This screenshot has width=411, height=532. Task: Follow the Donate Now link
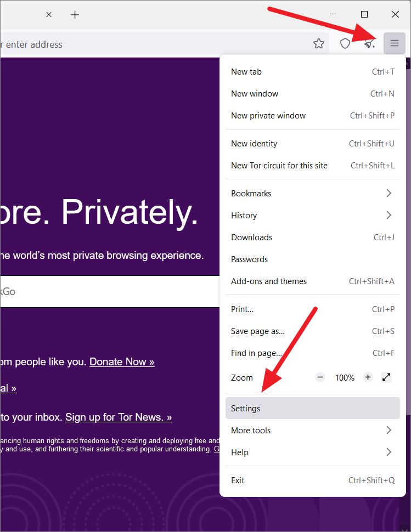click(122, 361)
